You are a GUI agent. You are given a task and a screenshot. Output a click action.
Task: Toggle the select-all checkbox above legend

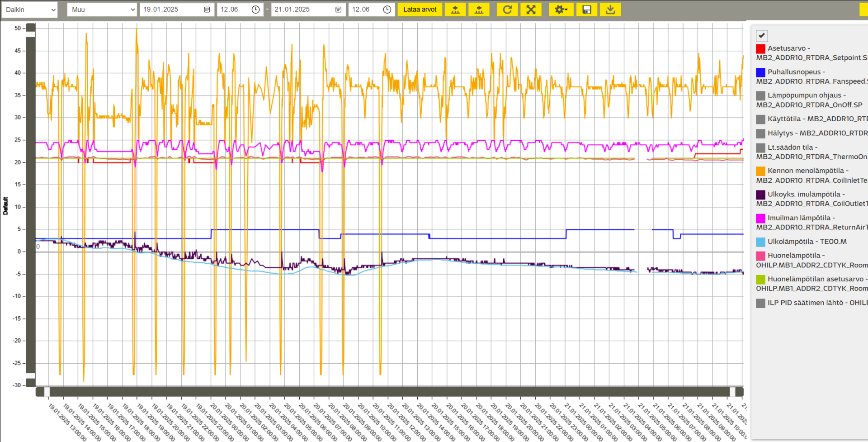762,35
